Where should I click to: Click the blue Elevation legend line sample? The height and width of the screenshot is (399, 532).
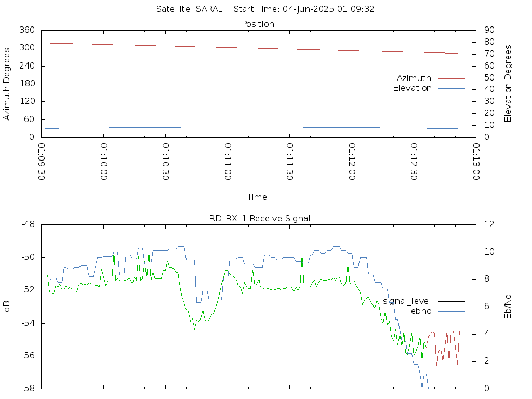click(451, 88)
